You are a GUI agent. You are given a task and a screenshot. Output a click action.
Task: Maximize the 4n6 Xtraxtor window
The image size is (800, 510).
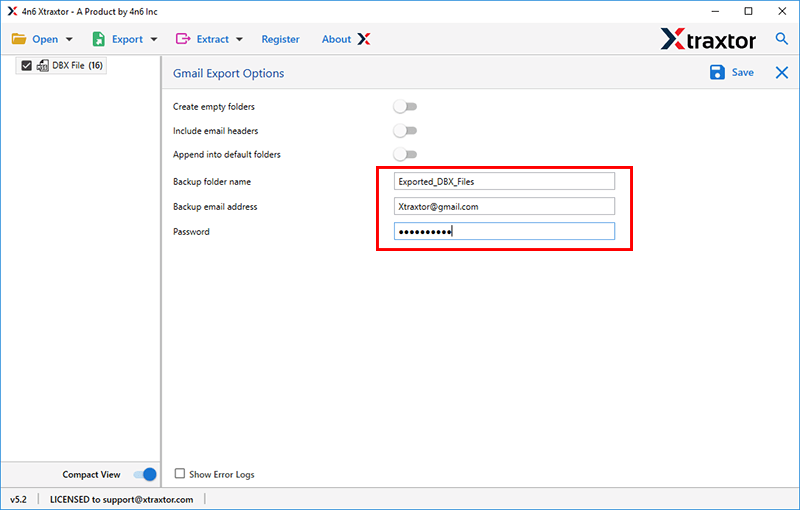coord(748,11)
